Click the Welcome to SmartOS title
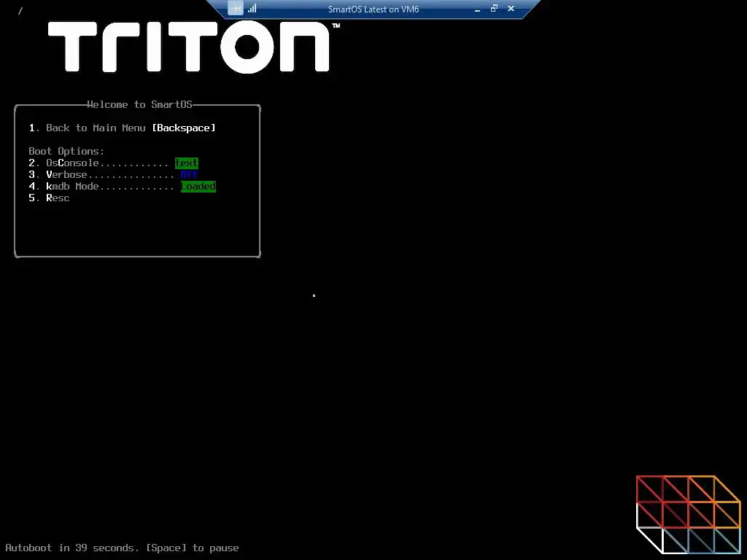The height and width of the screenshot is (560, 747). (140, 104)
